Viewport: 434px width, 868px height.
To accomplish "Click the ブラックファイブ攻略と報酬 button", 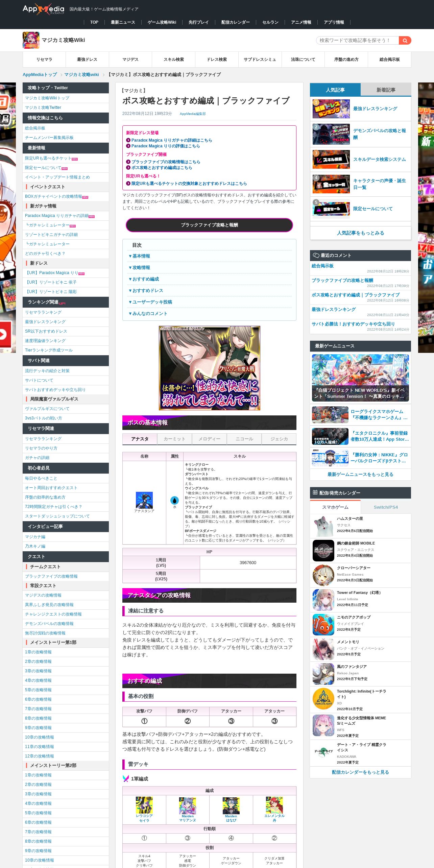I will coord(210,225).
